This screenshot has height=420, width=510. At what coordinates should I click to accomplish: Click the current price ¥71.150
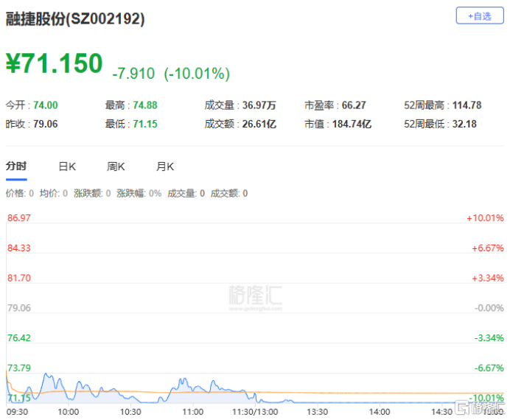point(54,63)
